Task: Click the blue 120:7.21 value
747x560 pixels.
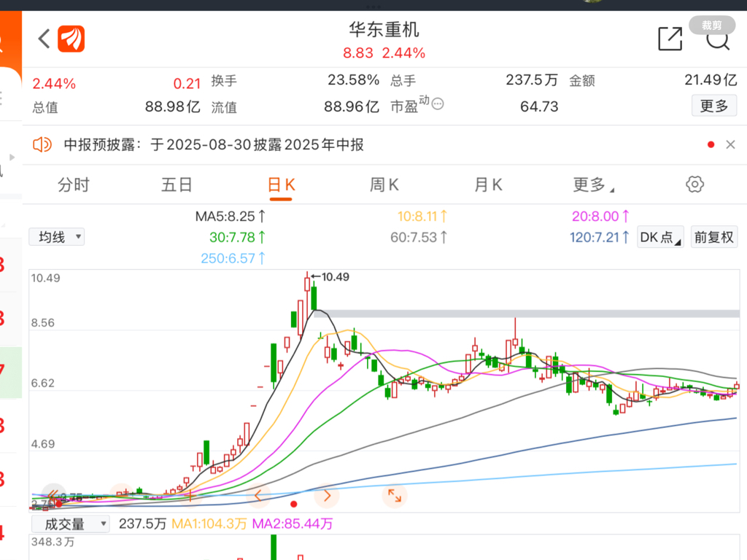Action: pyautogui.click(x=600, y=237)
